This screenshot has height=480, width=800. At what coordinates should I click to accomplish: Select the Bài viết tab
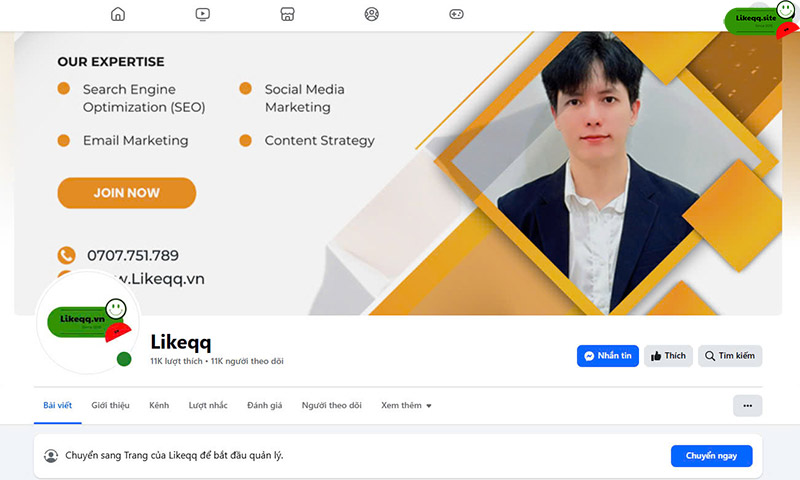pyautogui.click(x=58, y=406)
